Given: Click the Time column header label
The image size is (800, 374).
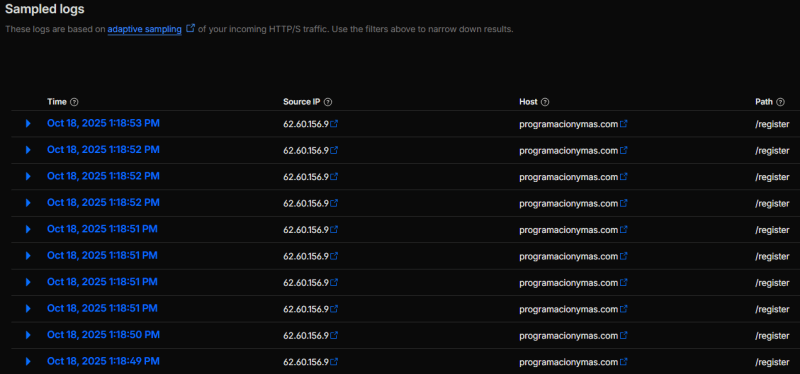Looking at the screenshot, I should pos(57,102).
